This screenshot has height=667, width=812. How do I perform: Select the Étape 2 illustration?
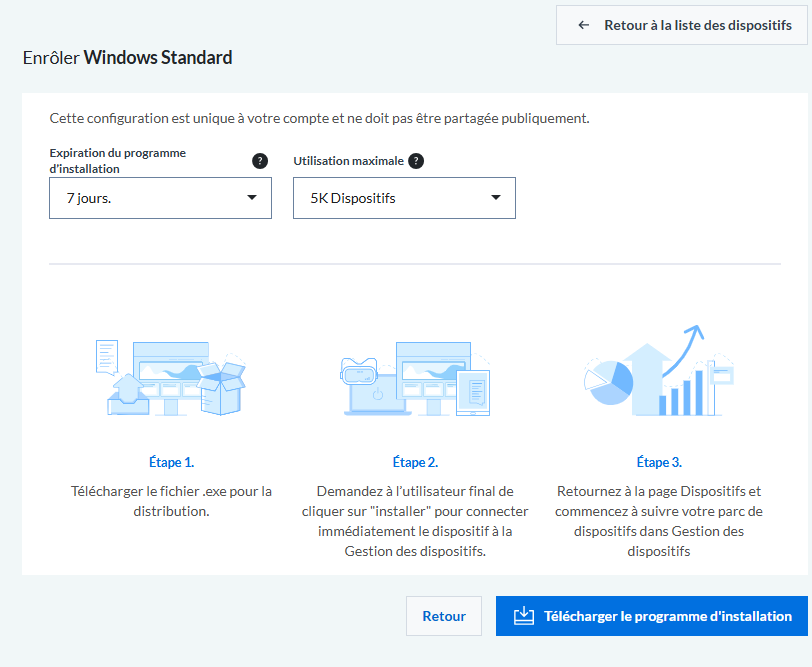pos(415,378)
